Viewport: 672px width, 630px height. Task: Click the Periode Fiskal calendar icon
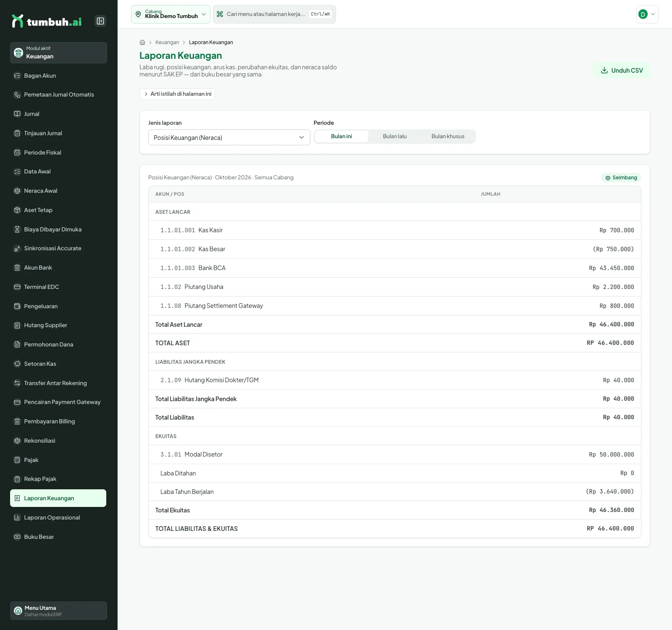coord(17,152)
